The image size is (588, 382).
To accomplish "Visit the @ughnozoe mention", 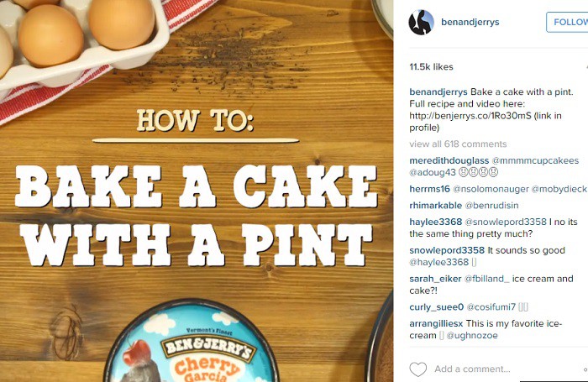I will [472, 336].
